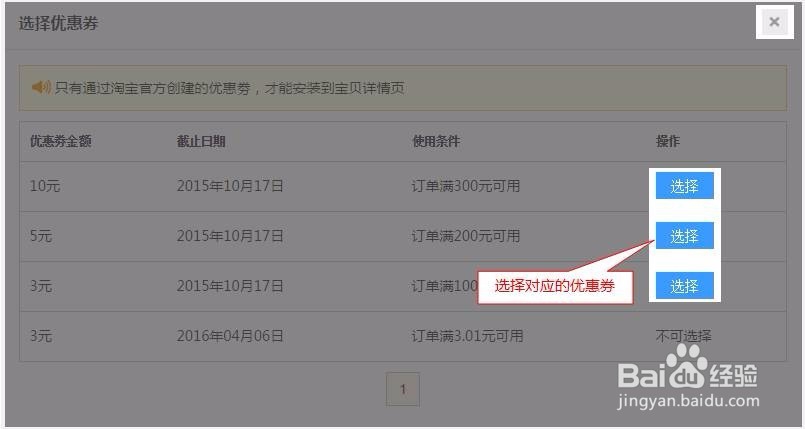Click the speaker announcement icon
The width and height of the screenshot is (805, 429).
41,87
